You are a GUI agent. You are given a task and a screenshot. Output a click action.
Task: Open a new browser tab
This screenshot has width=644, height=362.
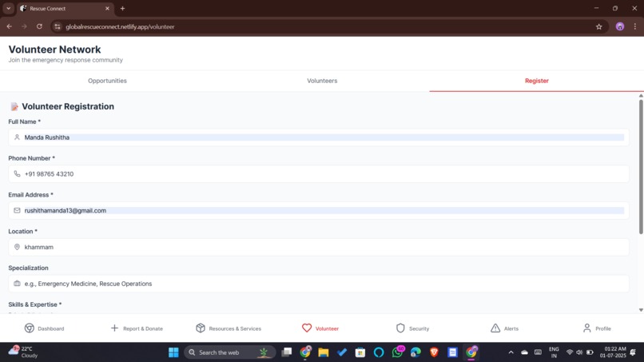pos(122,8)
